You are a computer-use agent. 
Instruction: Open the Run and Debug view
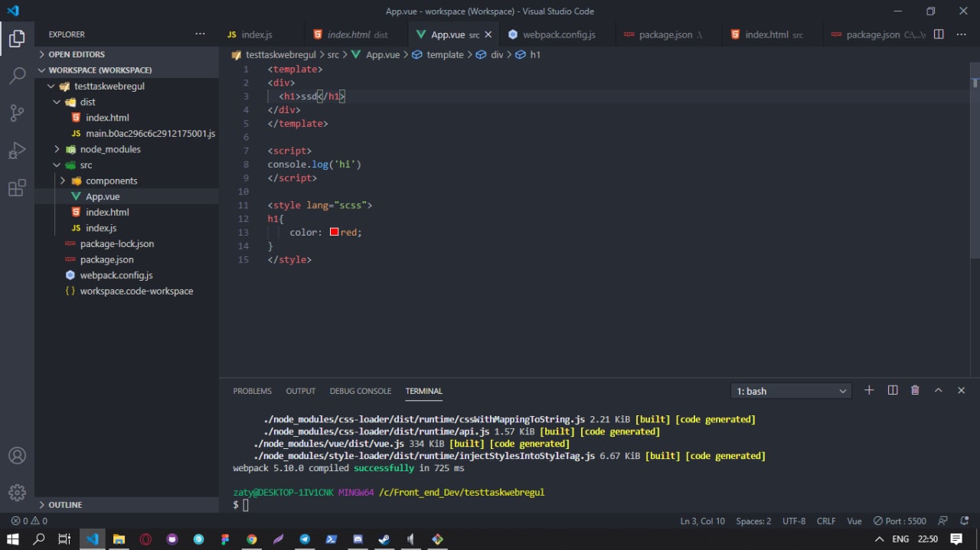coord(17,150)
